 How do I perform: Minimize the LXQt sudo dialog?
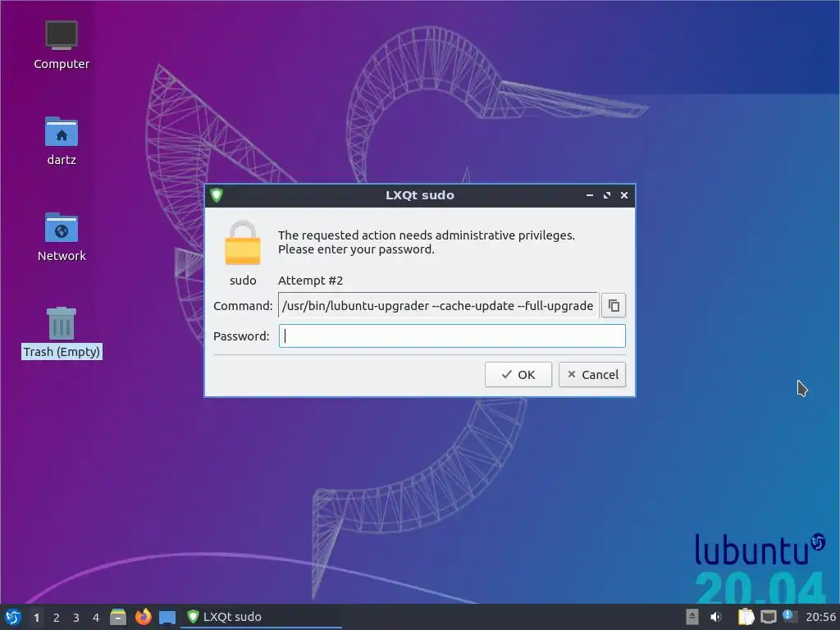(x=589, y=195)
